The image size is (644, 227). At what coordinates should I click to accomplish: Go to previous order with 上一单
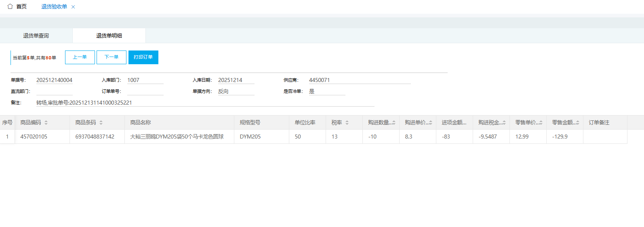click(x=80, y=57)
